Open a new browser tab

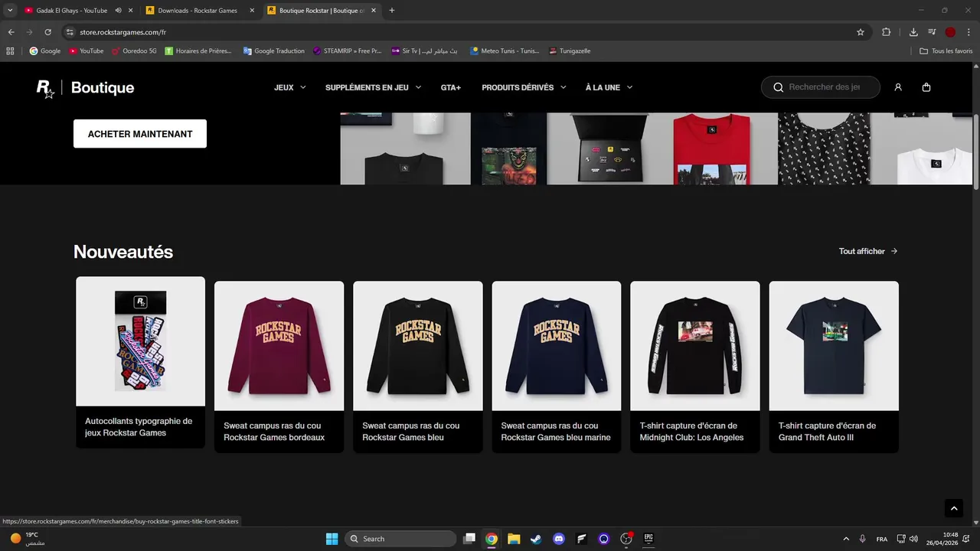tap(392, 11)
